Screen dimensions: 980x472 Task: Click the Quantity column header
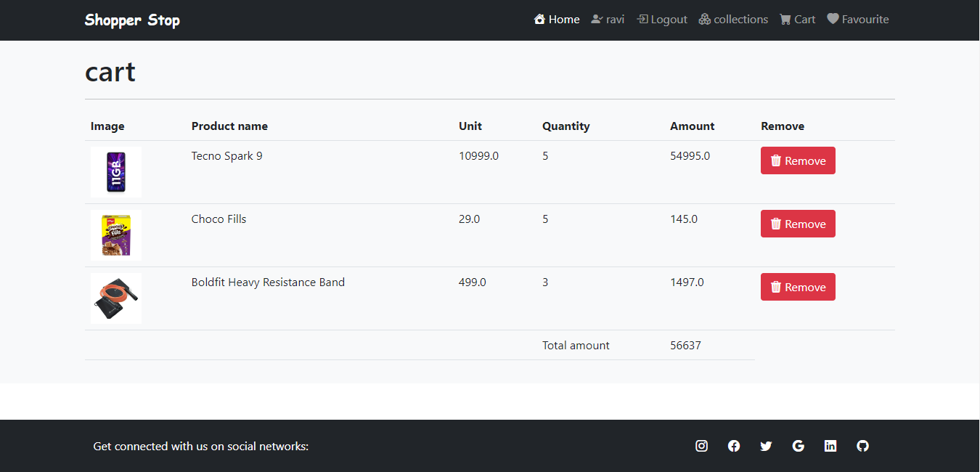566,126
